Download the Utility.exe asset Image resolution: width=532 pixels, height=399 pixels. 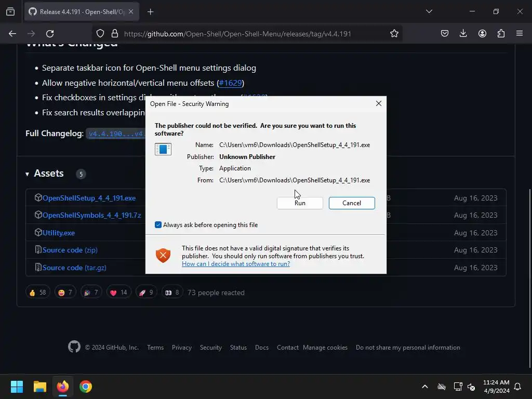point(58,233)
